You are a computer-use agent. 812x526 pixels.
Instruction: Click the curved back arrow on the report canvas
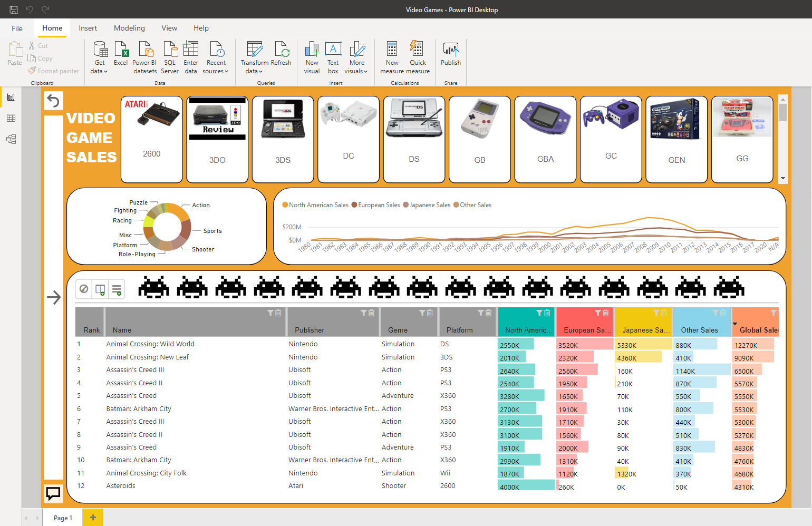click(53, 101)
